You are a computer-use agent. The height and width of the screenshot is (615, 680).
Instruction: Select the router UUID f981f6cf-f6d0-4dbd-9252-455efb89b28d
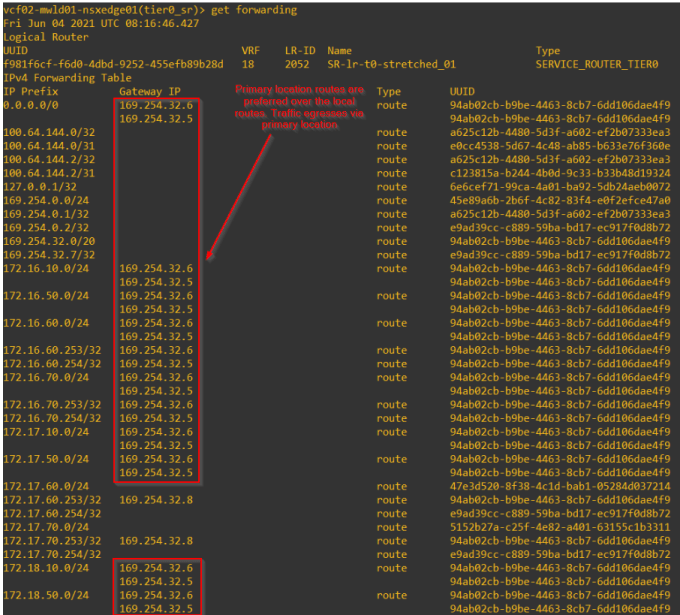(113, 65)
